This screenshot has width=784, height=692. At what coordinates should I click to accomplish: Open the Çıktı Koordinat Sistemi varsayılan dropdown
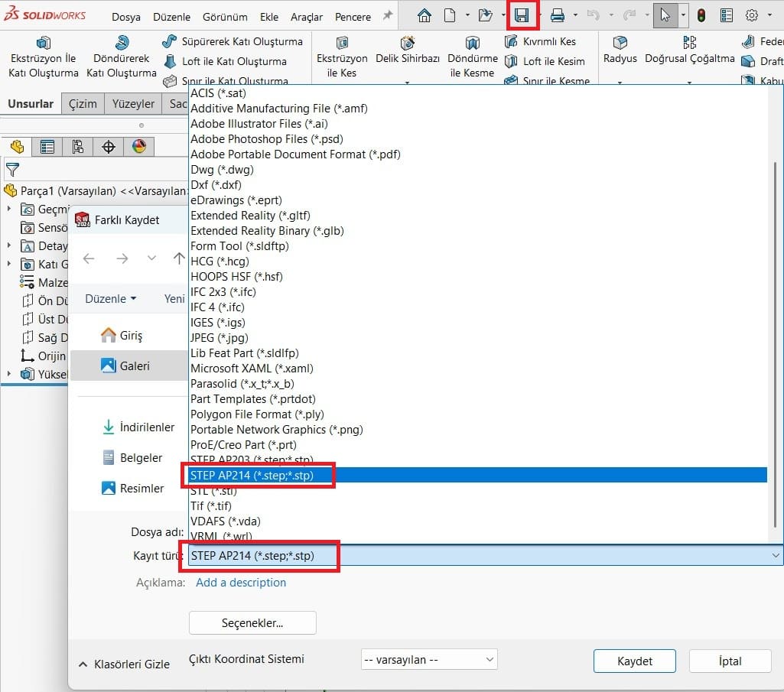point(429,659)
